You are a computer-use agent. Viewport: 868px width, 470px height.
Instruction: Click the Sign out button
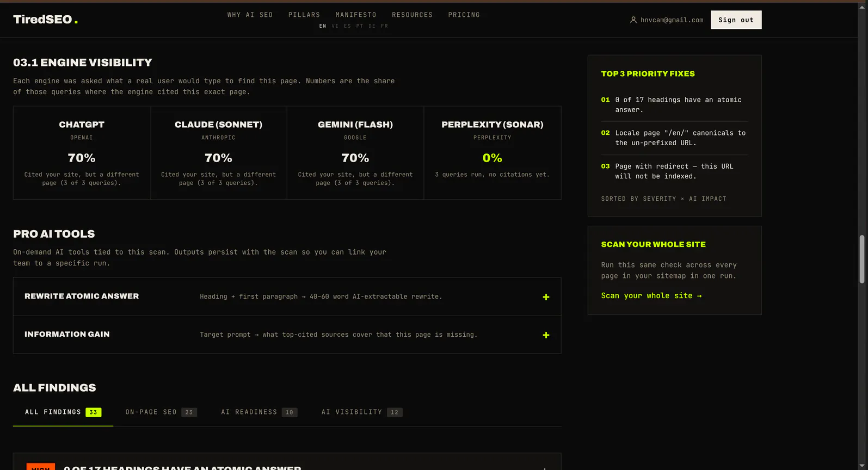tap(736, 20)
